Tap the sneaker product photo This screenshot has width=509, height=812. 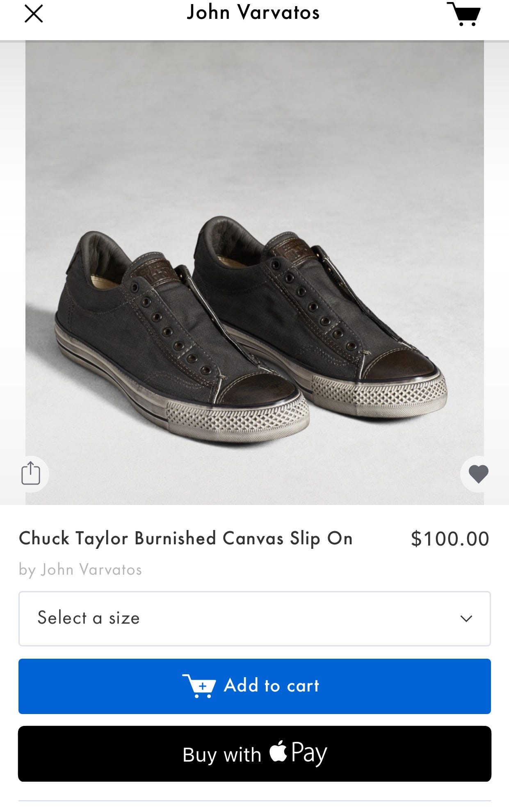[x=254, y=273]
